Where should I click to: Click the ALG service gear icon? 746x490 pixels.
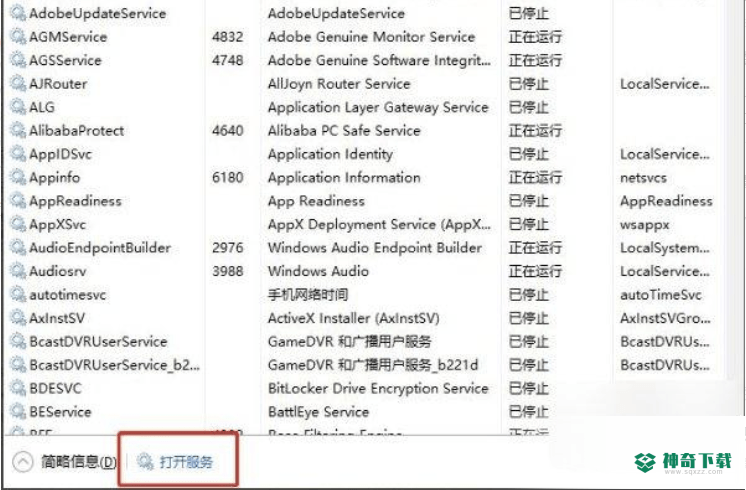(18, 107)
